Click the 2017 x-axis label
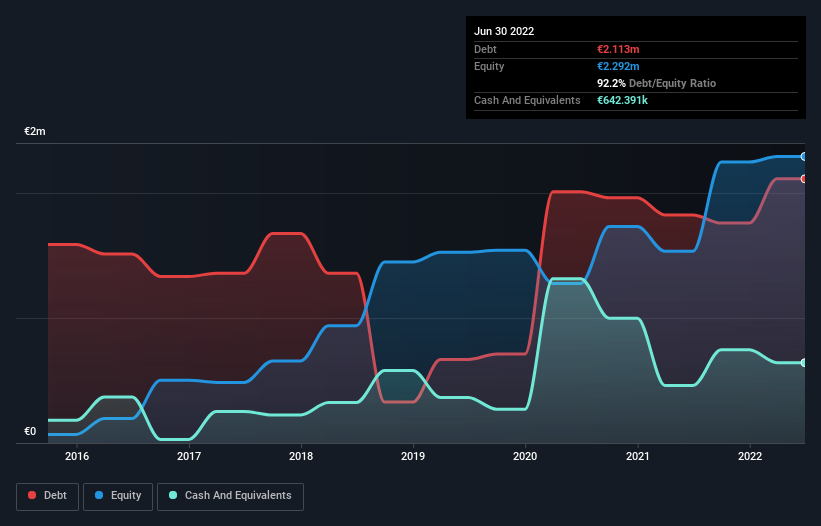The image size is (821, 526). coord(189,456)
